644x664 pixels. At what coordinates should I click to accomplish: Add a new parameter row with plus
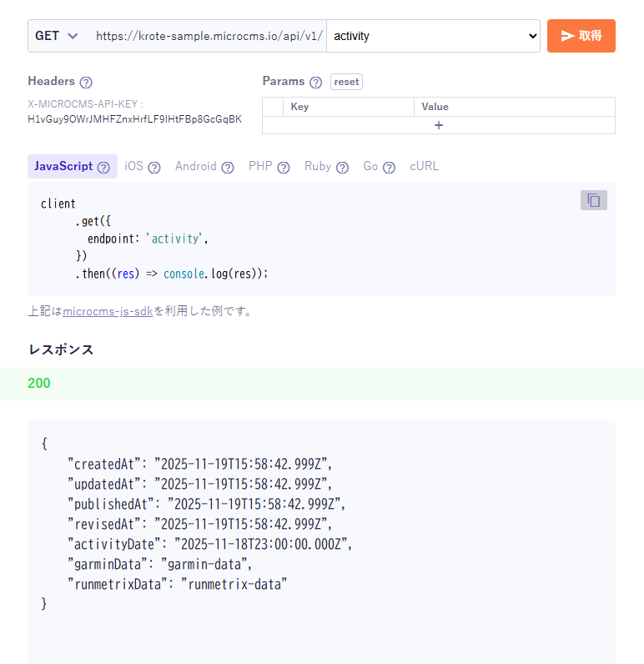[x=439, y=125]
